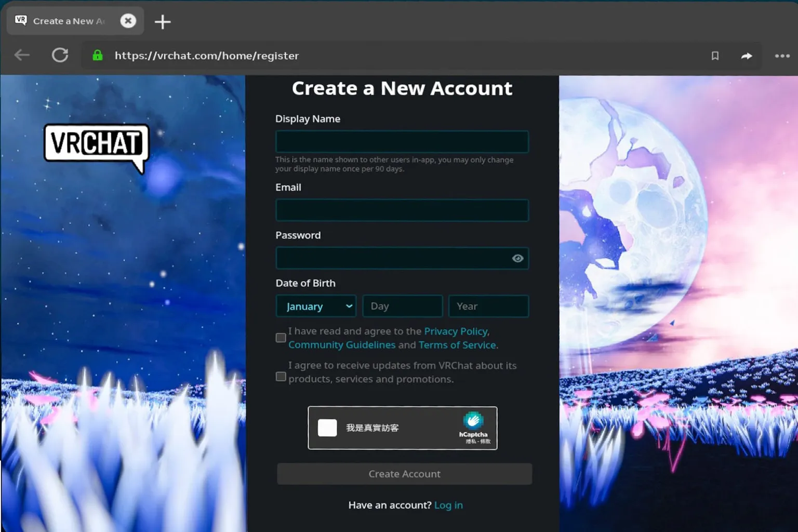The width and height of the screenshot is (798, 532).
Task: Select the Create a New Account tab
Action: (x=75, y=21)
